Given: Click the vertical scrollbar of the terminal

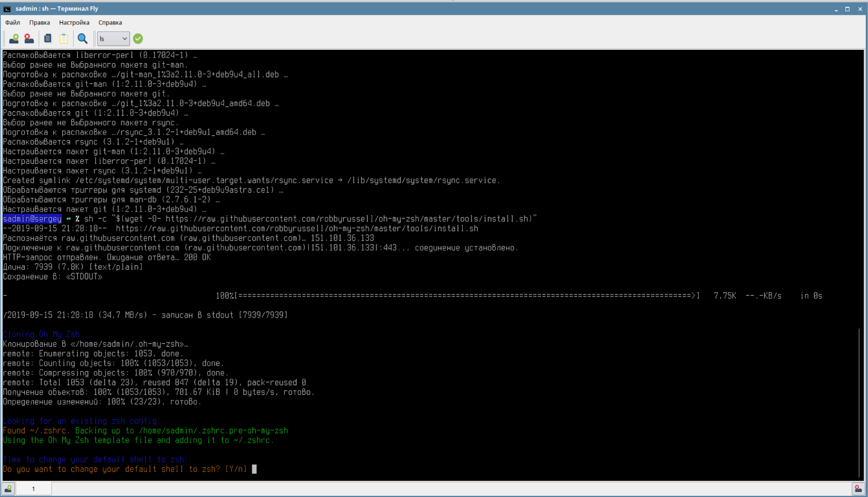Looking at the screenshot, I should pyautogui.click(x=860, y=401).
